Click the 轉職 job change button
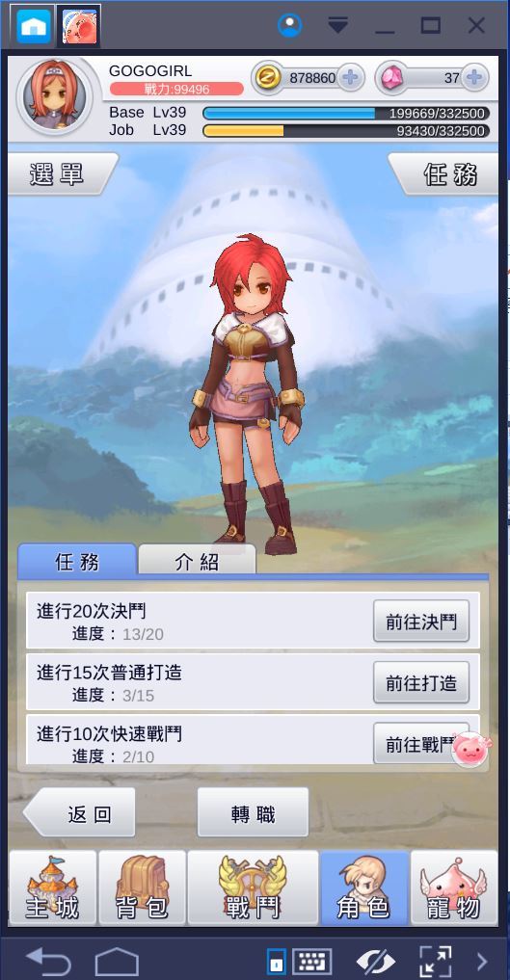 pos(254,812)
